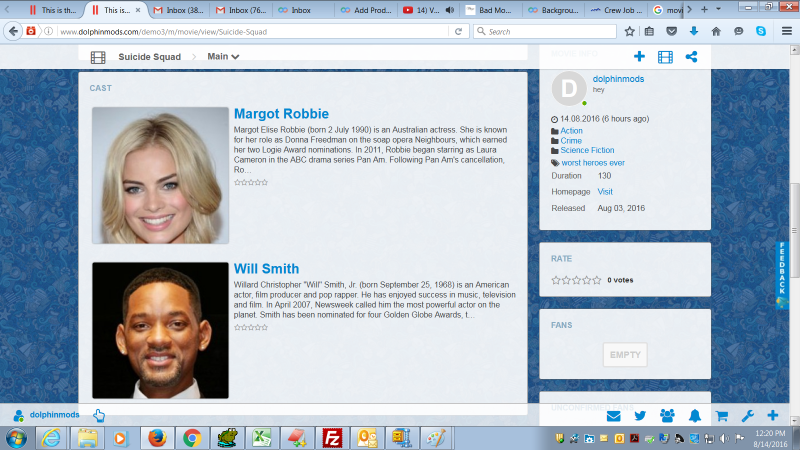This screenshot has width=800, height=450.
Task: Open the worst heroes ever tag
Action: pos(593,163)
